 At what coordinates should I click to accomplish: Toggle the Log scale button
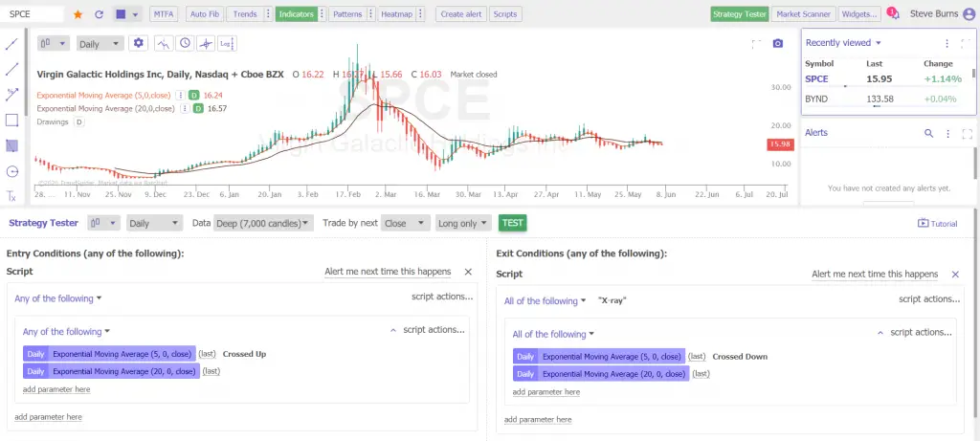[227, 43]
